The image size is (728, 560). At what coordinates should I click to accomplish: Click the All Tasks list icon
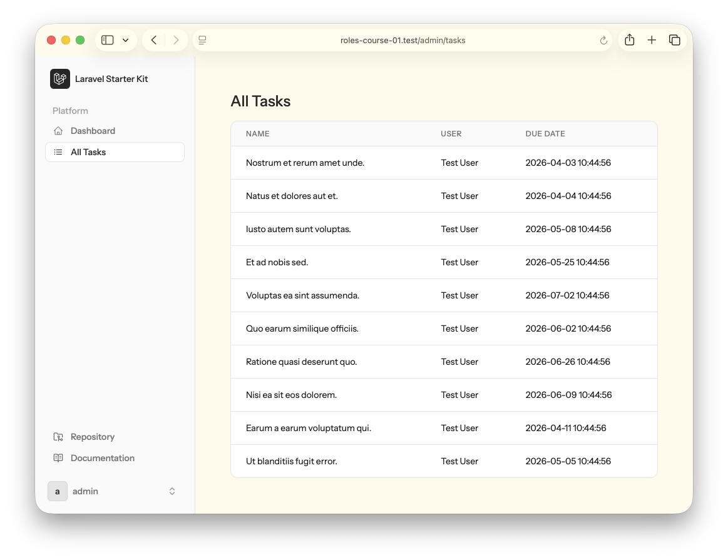[x=58, y=152]
